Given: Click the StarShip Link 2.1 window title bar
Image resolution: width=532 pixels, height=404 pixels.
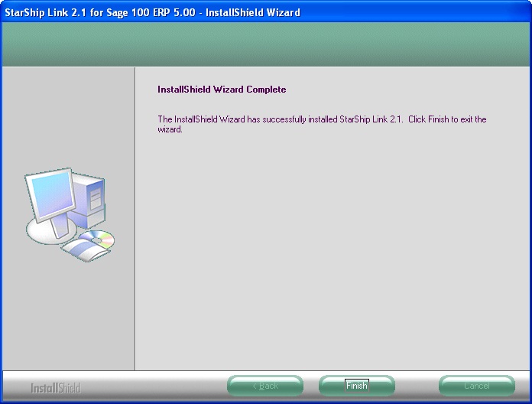Looking at the screenshot, I should [266, 12].
